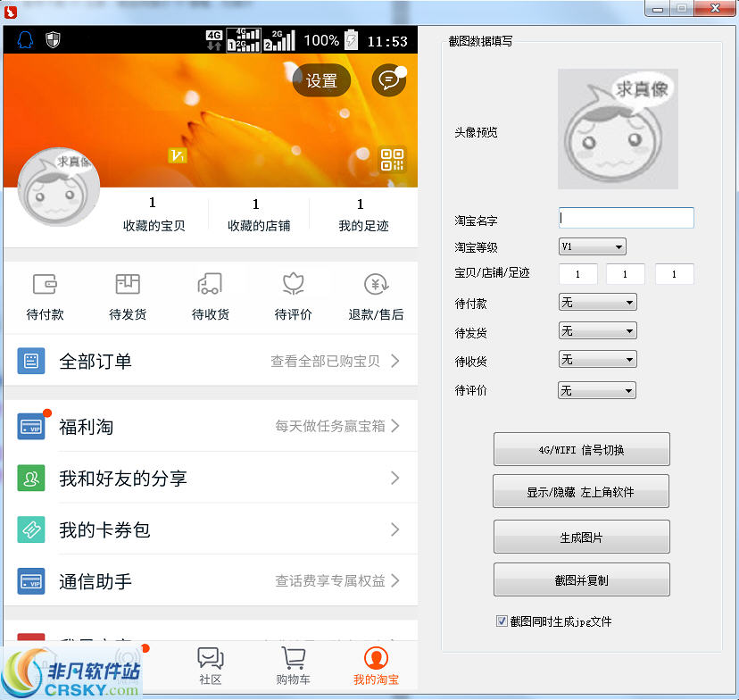Image resolution: width=739 pixels, height=700 pixels.
Task: Close the window
Action: (715, 9)
